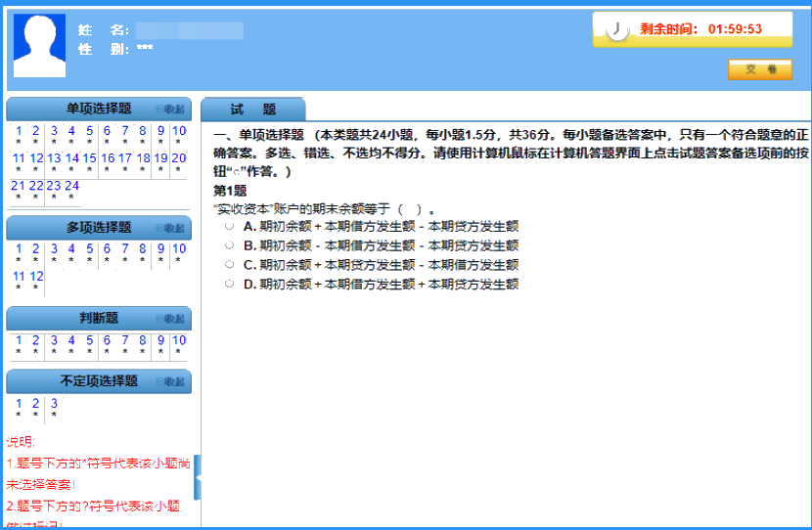Click the clock icon beside remaining time
The height and width of the screenshot is (530, 812).
click(617, 29)
